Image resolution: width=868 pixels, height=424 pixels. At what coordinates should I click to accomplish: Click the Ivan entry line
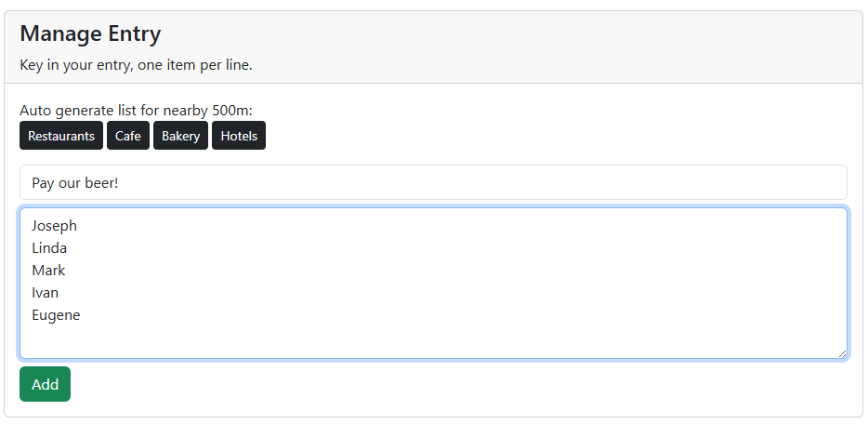pyautogui.click(x=45, y=293)
